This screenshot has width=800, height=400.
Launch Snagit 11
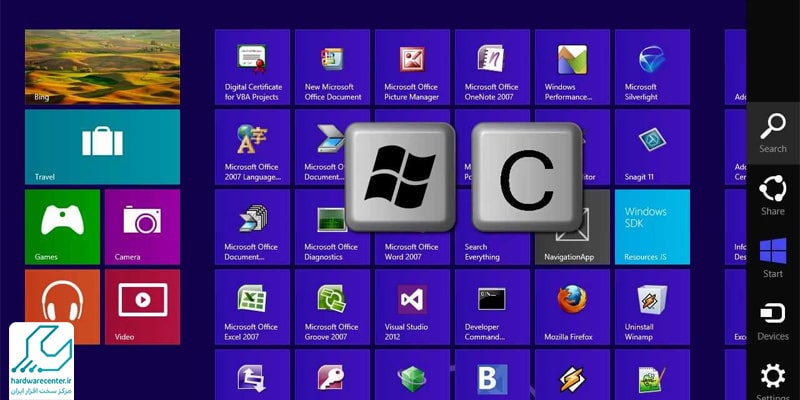tap(653, 147)
